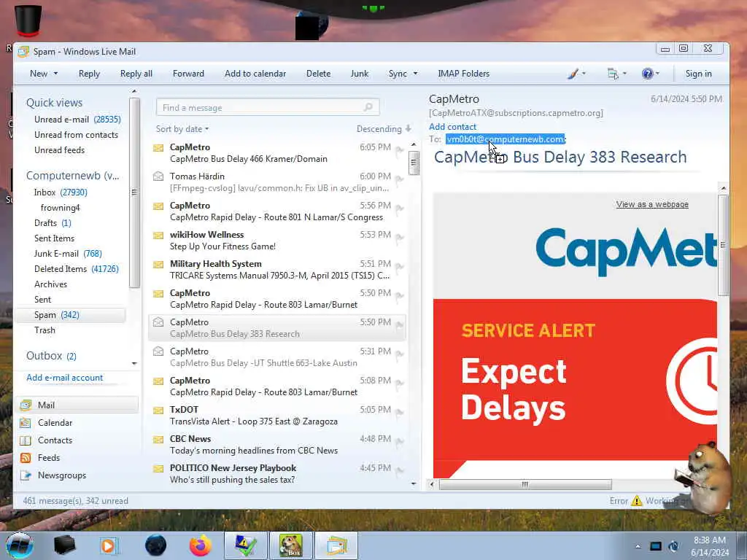Open the blue Help icon menu
The width and height of the screenshot is (747, 560).
point(647,74)
